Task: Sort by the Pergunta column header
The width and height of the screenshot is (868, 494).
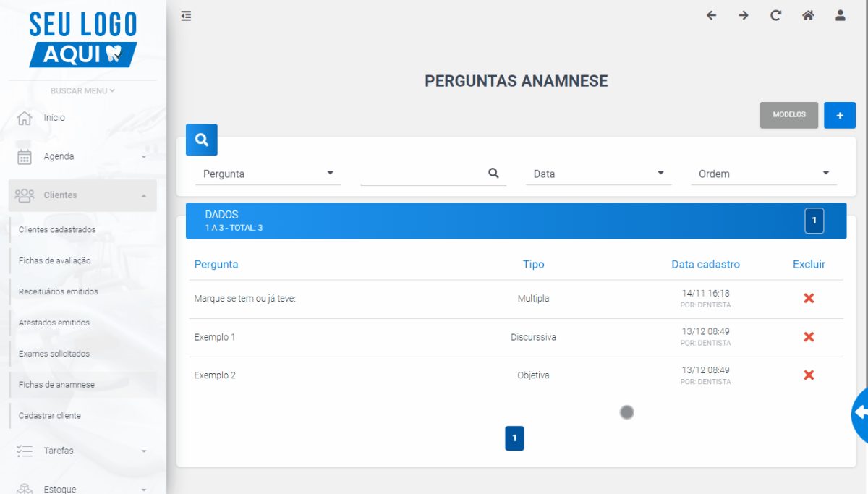Action: click(216, 264)
